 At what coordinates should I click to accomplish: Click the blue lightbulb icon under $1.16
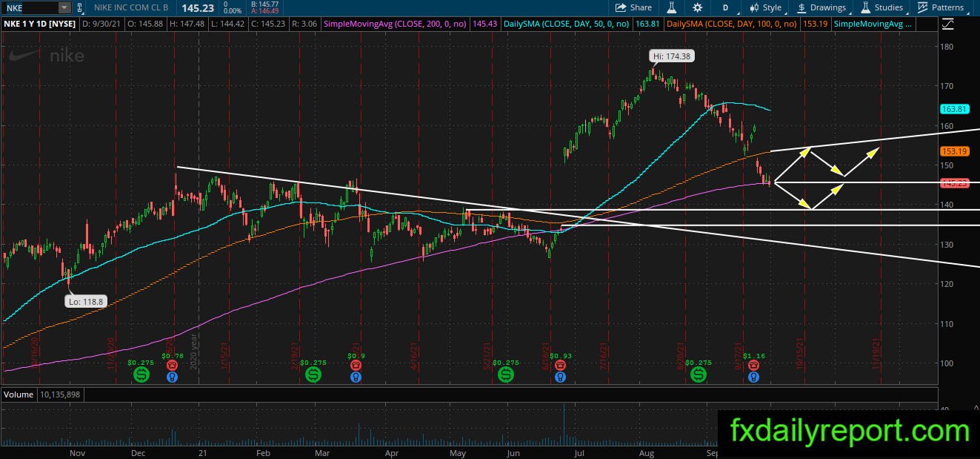tap(754, 377)
